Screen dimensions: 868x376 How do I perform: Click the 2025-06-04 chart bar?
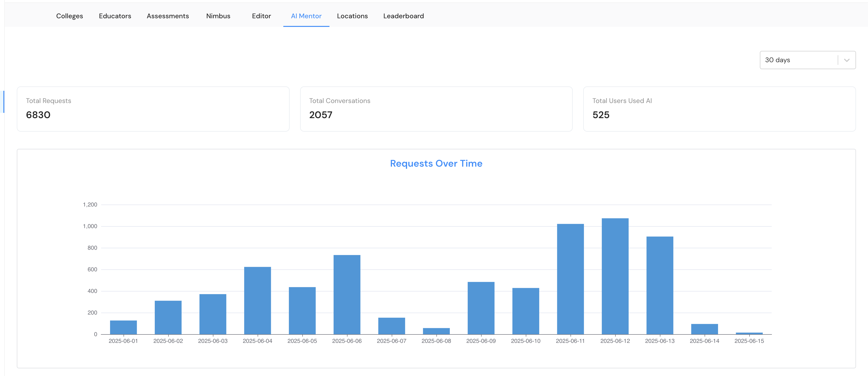(257, 300)
